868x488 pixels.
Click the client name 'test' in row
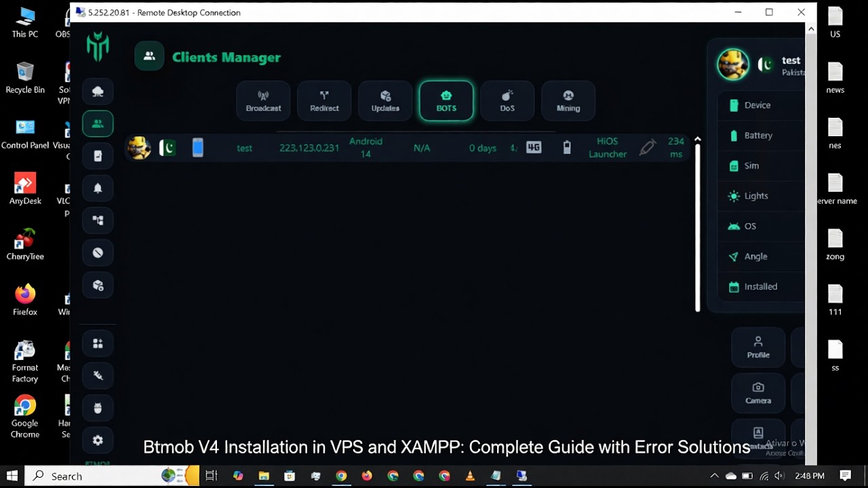(245, 148)
